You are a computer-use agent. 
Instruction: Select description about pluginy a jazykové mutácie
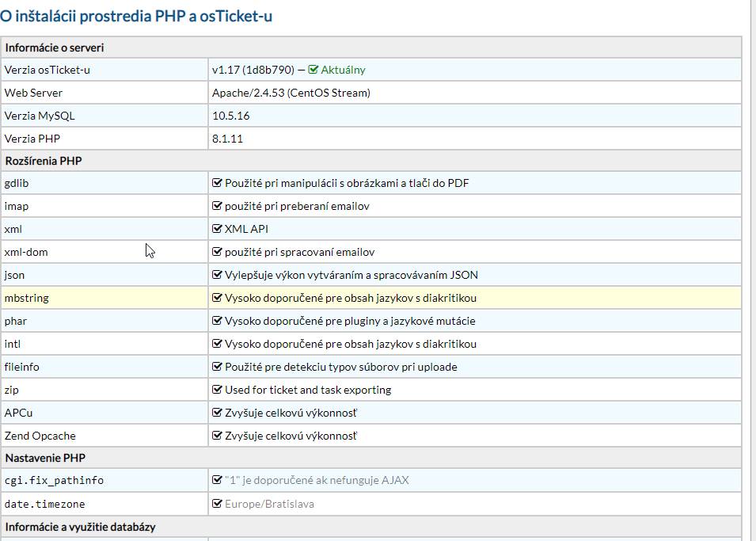coord(350,321)
